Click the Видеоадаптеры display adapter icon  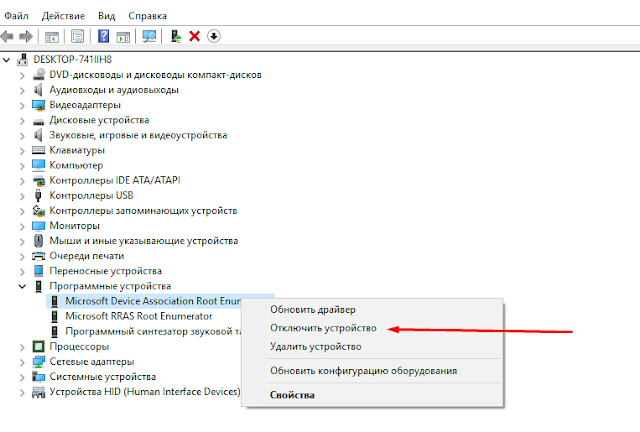tap(39, 105)
